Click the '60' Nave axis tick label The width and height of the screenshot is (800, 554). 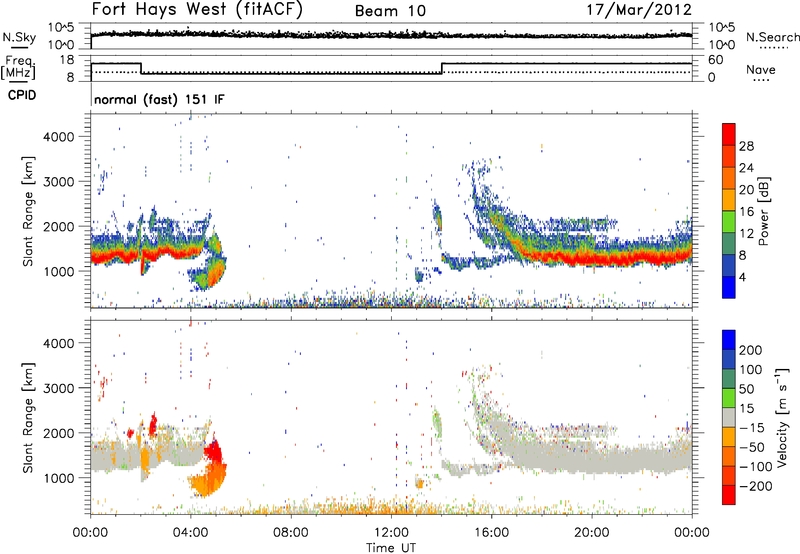point(716,60)
